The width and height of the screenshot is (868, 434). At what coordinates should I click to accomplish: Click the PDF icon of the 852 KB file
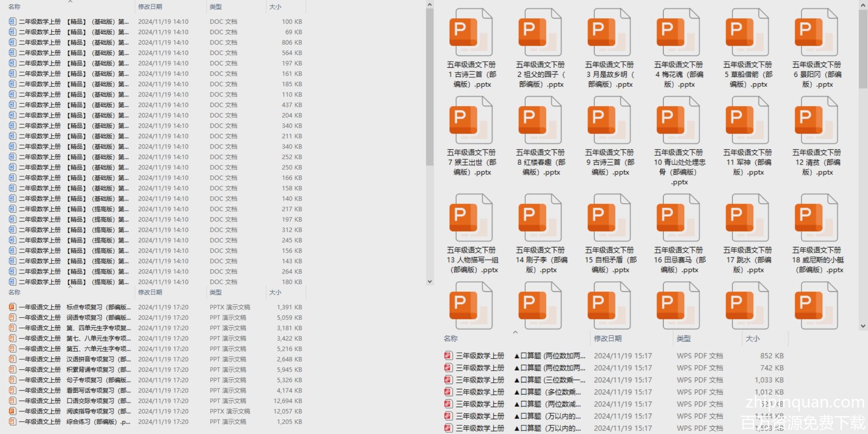(448, 356)
